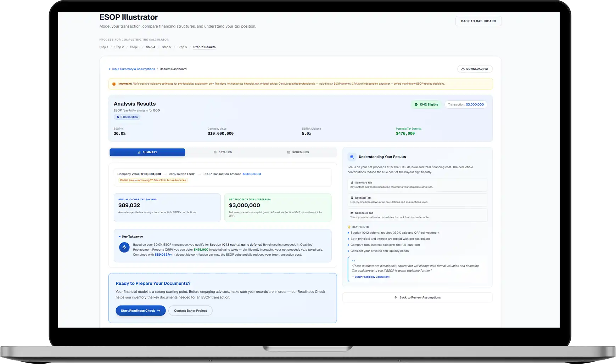The width and height of the screenshot is (616, 364).
Task: Click the ESOP Illustrator page title
Action: [128, 17]
